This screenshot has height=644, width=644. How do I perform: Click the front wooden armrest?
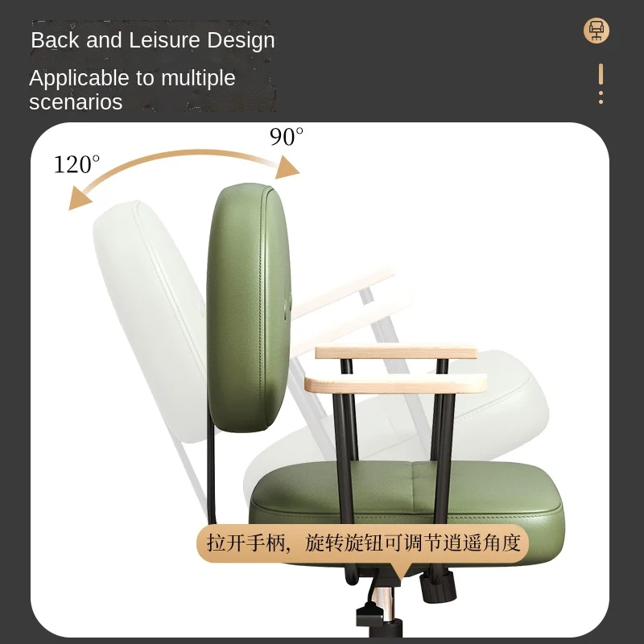395,383
